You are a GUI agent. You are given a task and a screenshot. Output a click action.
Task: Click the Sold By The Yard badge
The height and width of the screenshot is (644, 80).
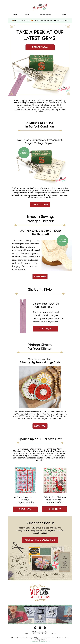pos(62,241)
